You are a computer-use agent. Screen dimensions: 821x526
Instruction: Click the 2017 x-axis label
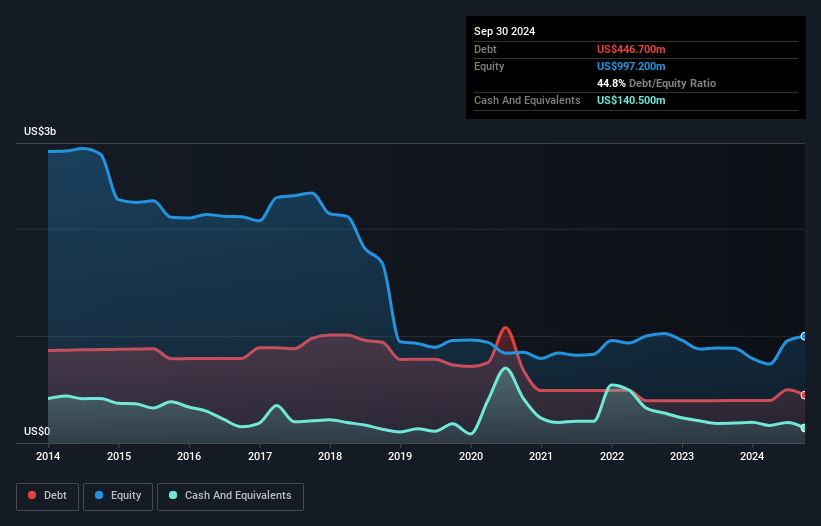click(x=260, y=456)
